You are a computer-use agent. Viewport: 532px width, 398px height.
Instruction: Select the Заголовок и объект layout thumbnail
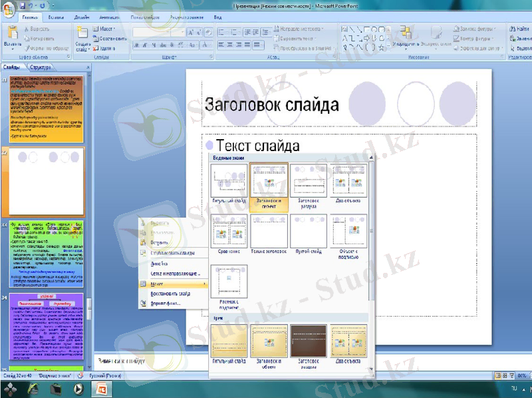tap(269, 180)
